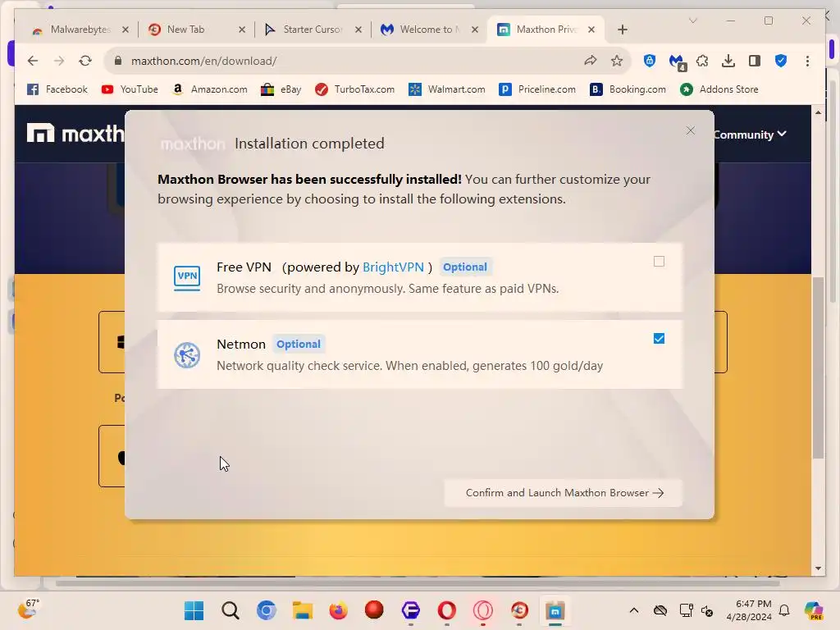The image size is (840, 630).
Task: Open the BrightVPN link
Action: click(x=393, y=267)
